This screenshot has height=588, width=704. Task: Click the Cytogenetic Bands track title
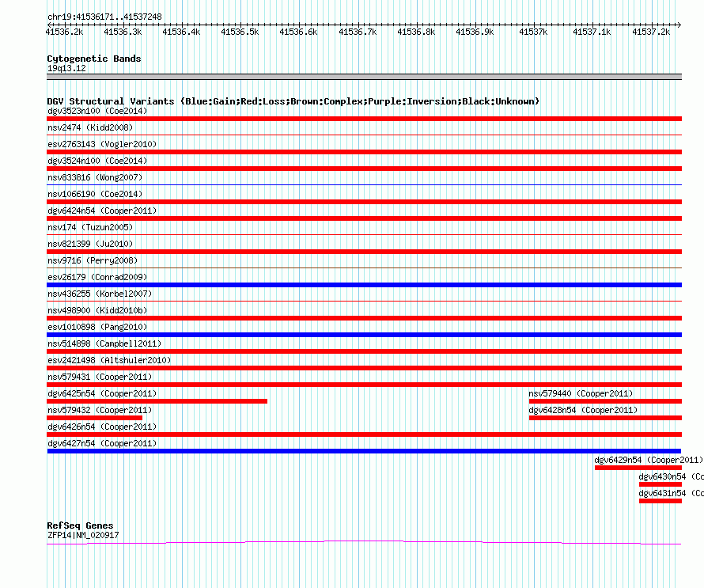pyautogui.click(x=94, y=59)
